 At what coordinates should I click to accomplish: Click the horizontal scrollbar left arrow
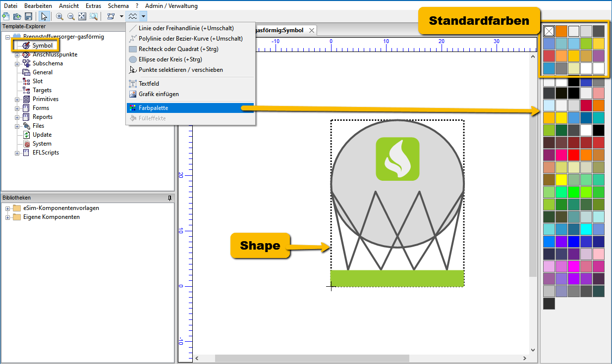click(x=197, y=359)
